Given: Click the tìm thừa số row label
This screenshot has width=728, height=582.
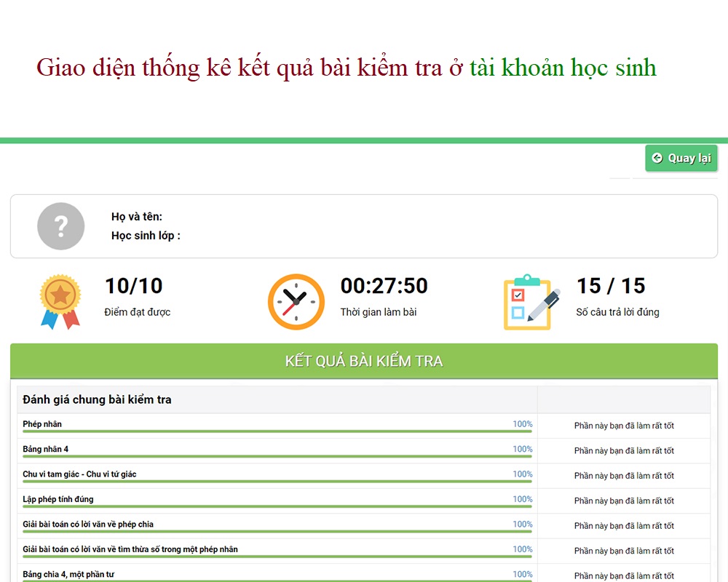Looking at the screenshot, I should pyautogui.click(x=130, y=549).
